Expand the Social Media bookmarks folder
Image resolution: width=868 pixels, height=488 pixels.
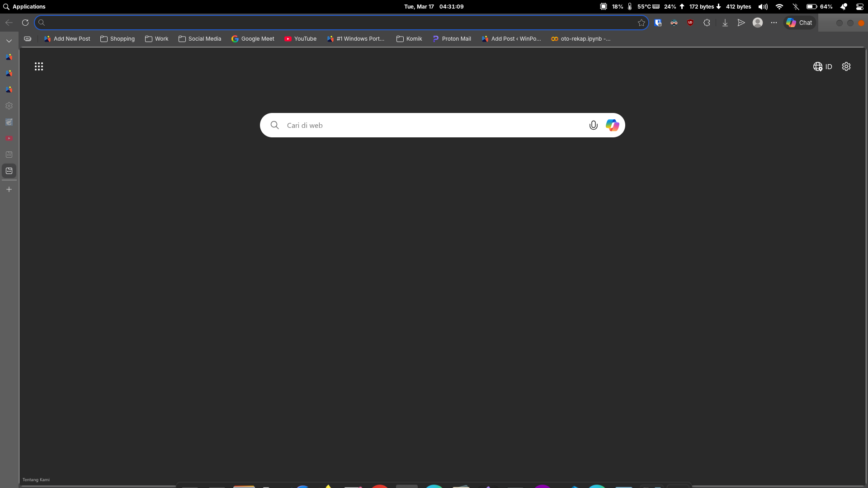click(200, 39)
